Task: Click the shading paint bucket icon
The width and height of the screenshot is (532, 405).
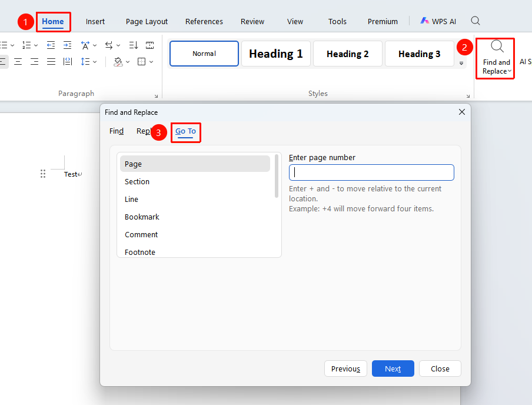Action: (118, 61)
